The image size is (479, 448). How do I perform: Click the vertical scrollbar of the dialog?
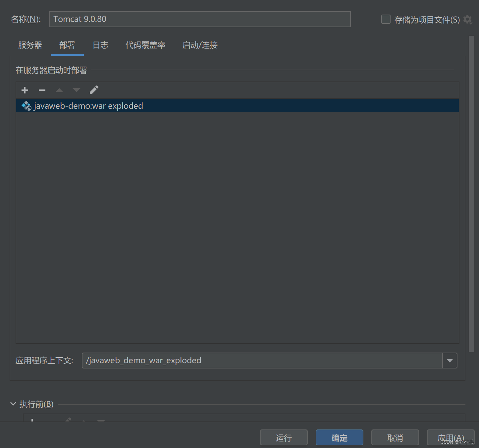pyautogui.click(x=471, y=194)
